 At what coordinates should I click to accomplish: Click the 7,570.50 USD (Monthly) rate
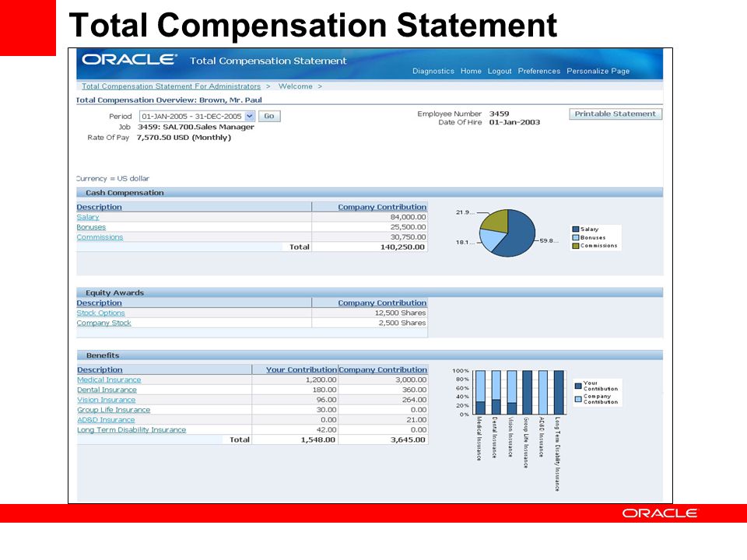[184, 138]
